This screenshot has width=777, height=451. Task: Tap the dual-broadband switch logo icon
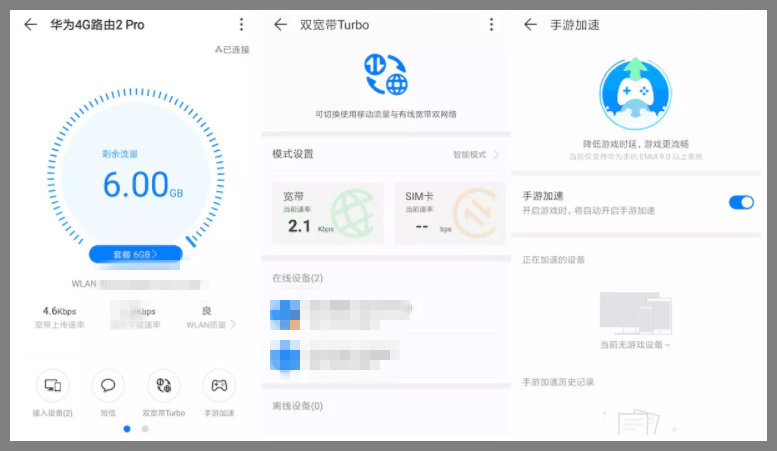point(386,74)
